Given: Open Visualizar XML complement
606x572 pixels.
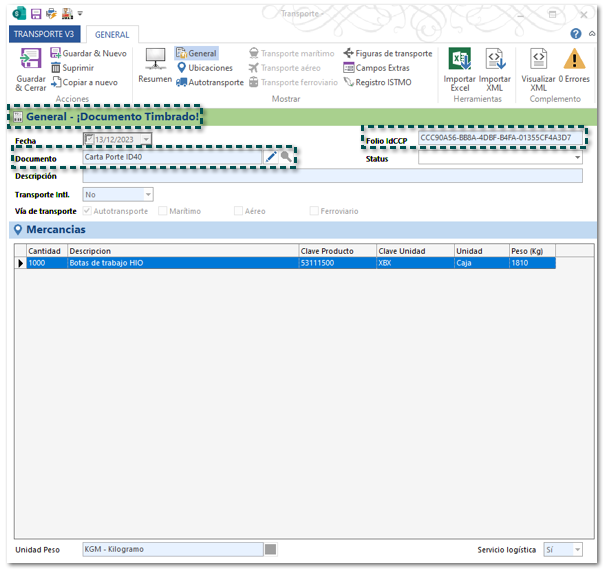Looking at the screenshot, I should [x=538, y=60].
